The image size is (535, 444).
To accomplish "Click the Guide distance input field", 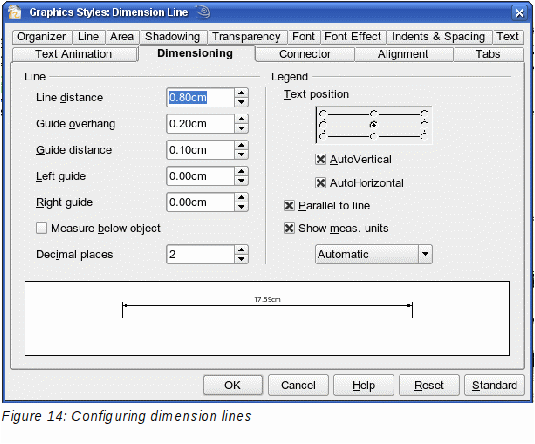I will (x=200, y=150).
